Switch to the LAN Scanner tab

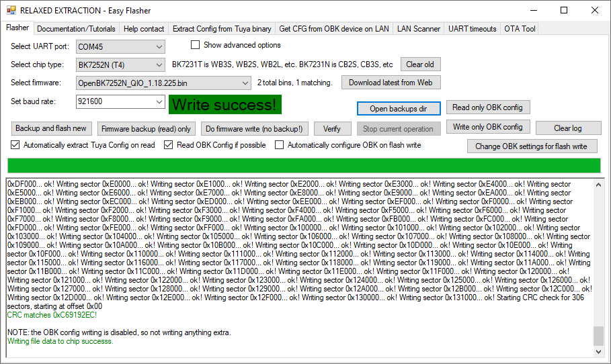coord(419,29)
